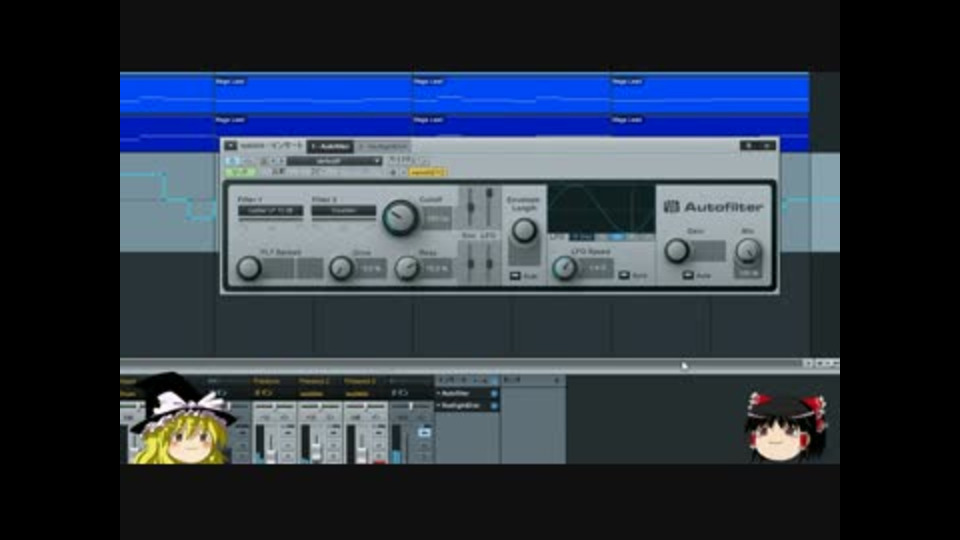Click the pin icon in plugin window header
960x540 pixels.
748,146
